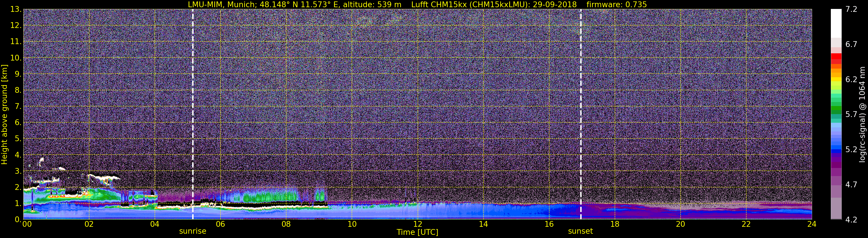
Task: Click the time axis tick label '12'
Action: pos(417,224)
